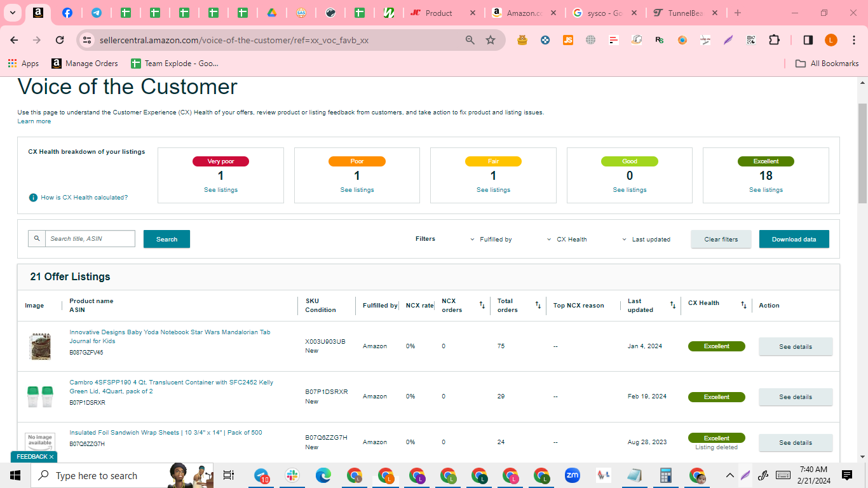
Task: Click the page vertical scrollbar
Action: pyautogui.click(x=862, y=152)
